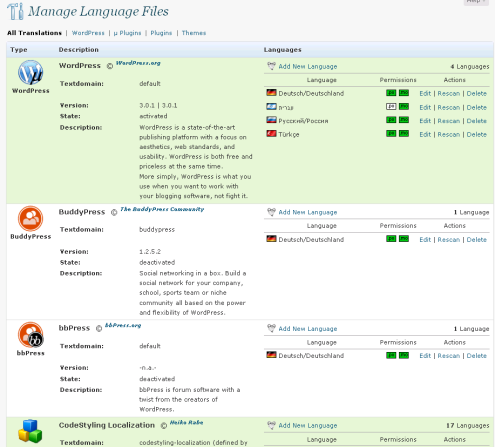Click the CodeStyling Localization colored cubes icon
Viewport: 495px width, 447px height.
(30, 431)
